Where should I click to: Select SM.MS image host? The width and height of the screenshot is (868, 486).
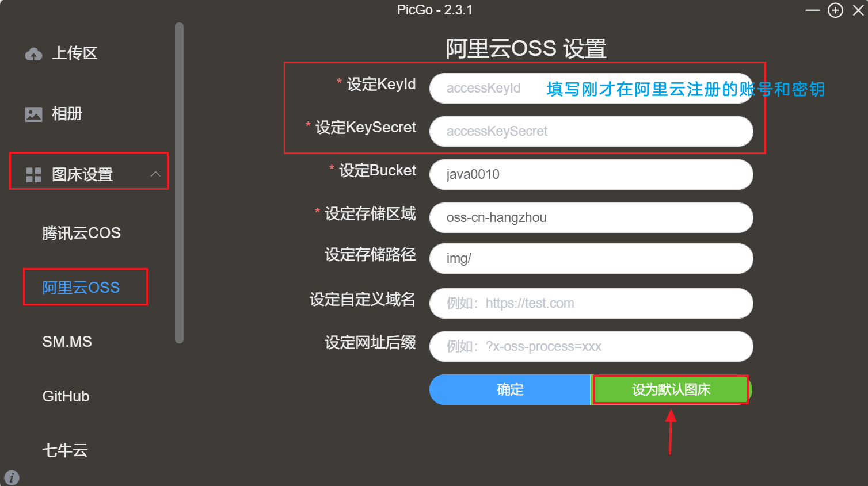coord(67,342)
